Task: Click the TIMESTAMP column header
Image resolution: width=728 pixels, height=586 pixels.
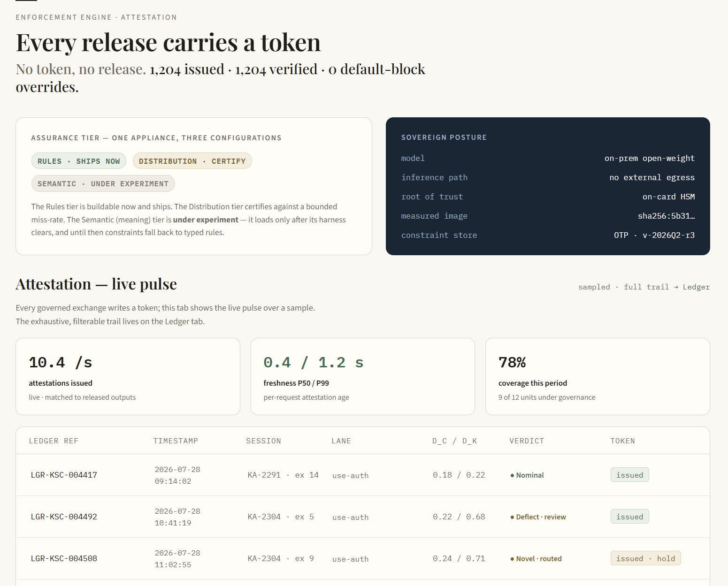Action: point(176,441)
